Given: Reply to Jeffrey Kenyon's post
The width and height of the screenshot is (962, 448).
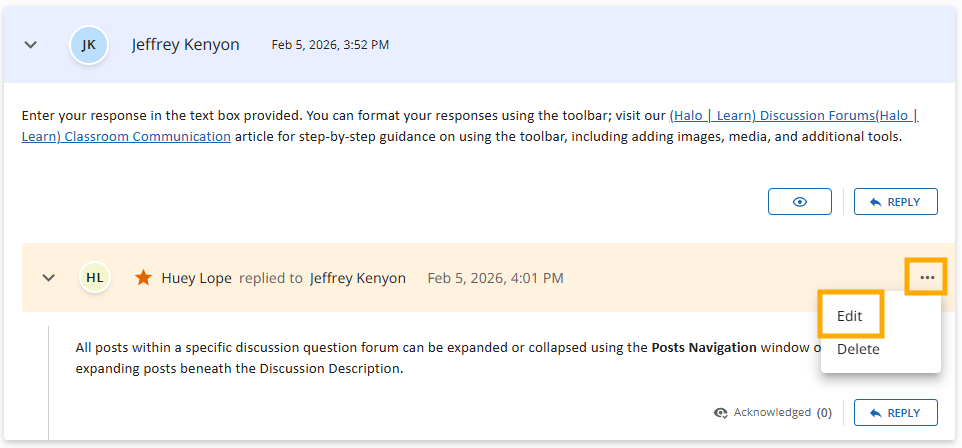Looking at the screenshot, I should (895, 201).
